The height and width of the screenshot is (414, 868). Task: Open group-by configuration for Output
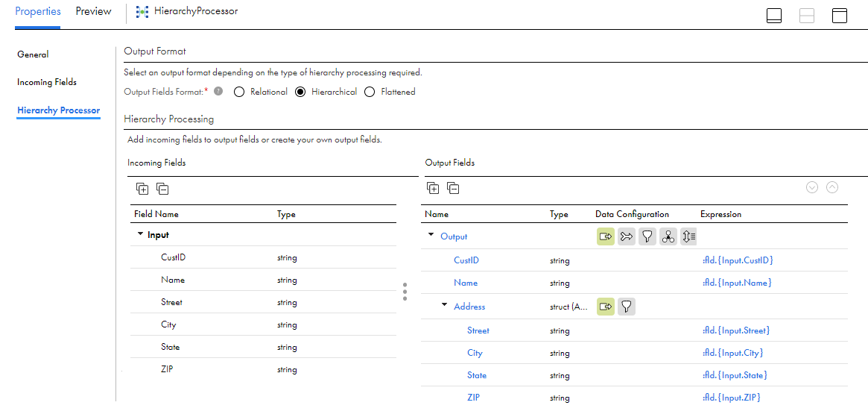[668, 236]
